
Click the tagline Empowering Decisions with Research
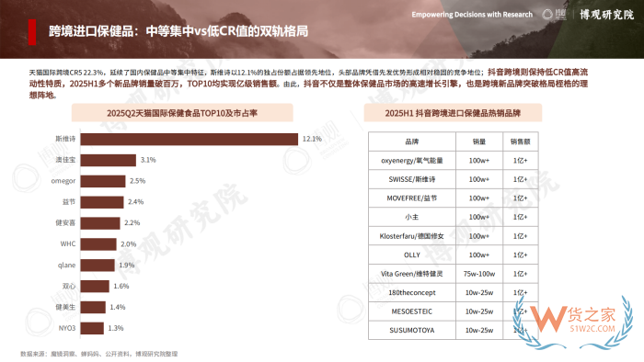point(472,15)
